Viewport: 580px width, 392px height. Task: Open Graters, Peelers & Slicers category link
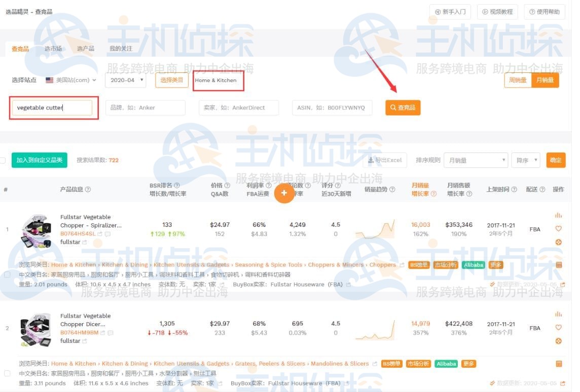270,364
